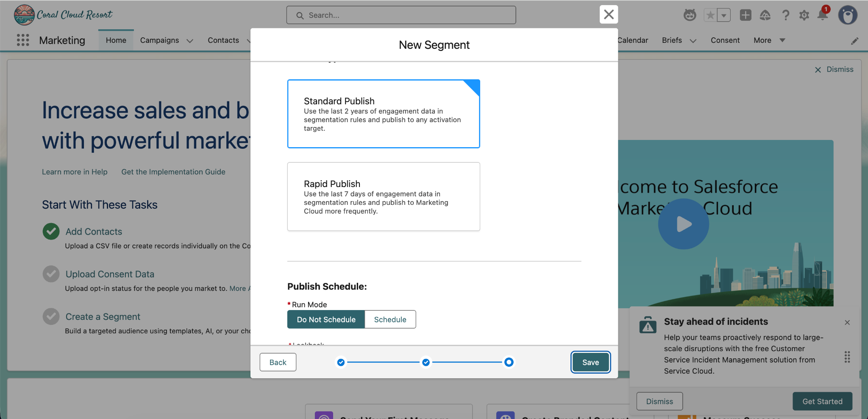
Task: Play the Welcome to Salesforce video
Action: pyautogui.click(x=683, y=224)
